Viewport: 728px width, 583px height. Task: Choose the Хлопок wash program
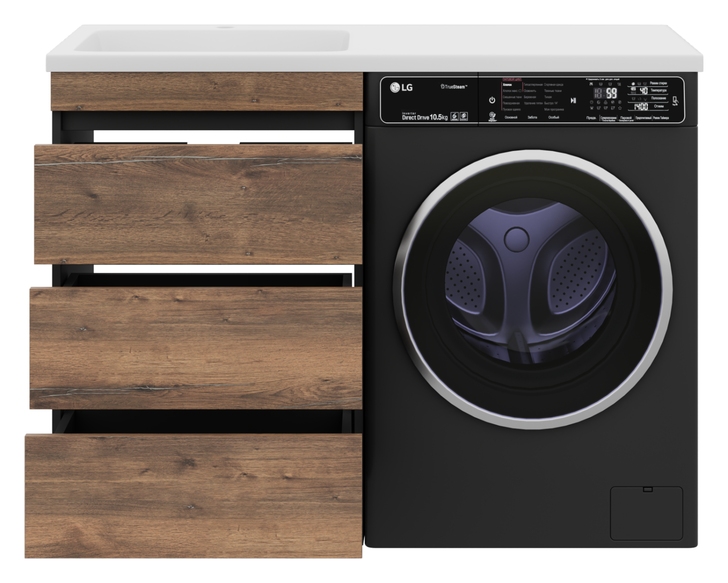pyautogui.click(x=508, y=84)
